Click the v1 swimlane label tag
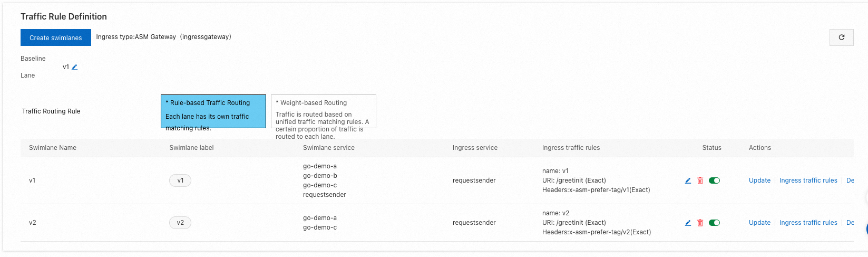Screen dimensions: 868x257 [x=180, y=180]
